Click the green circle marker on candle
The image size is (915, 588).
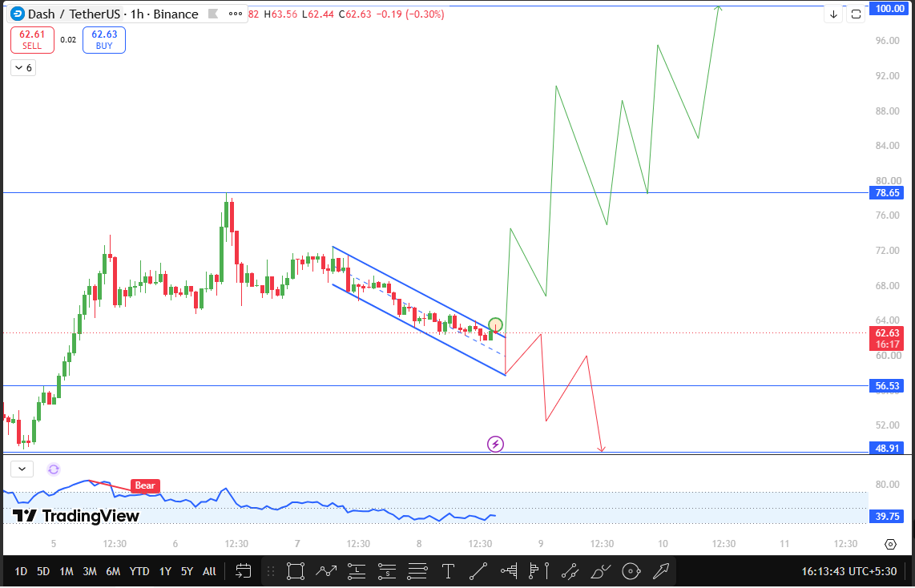(495, 325)
